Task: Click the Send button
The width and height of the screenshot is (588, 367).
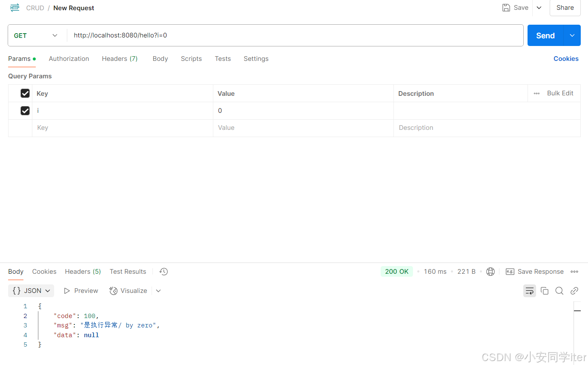Action: tap(545, 35)
